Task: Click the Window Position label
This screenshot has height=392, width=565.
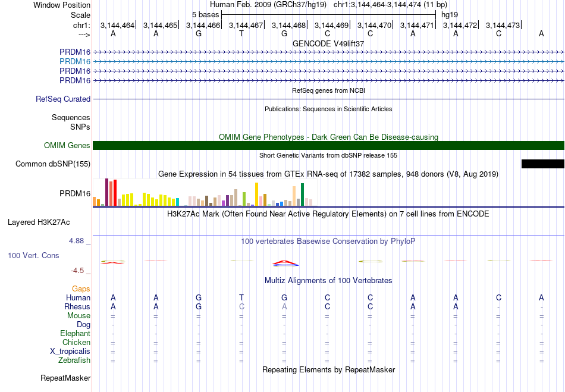Action: (x=62, y=5)
